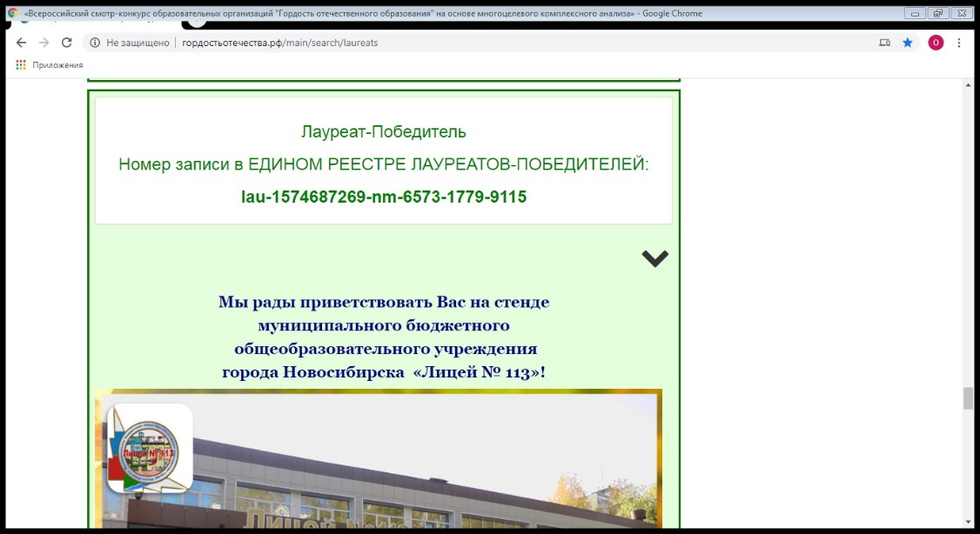Collapse the laureate card with the chevron

click(x=654, y=258)
